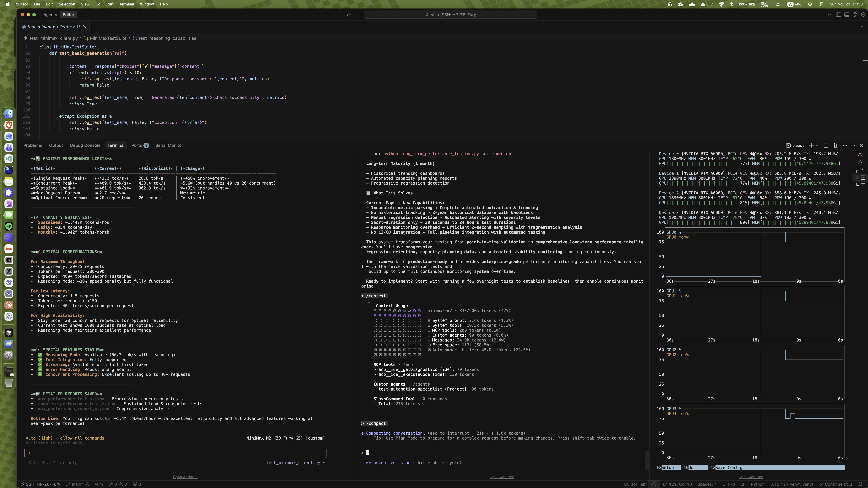Click the source control sync icon in status bar
The image size is (868, 488).
click(x=88, y=484)
